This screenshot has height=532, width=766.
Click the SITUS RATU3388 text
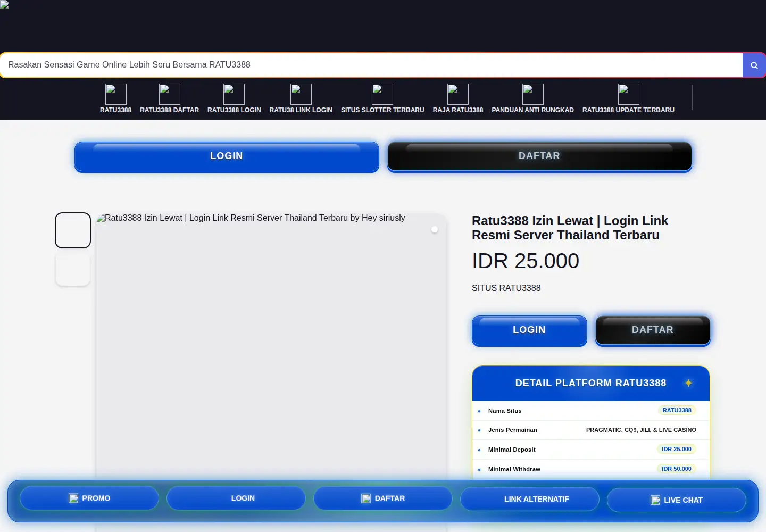click(x=506, y=288)
